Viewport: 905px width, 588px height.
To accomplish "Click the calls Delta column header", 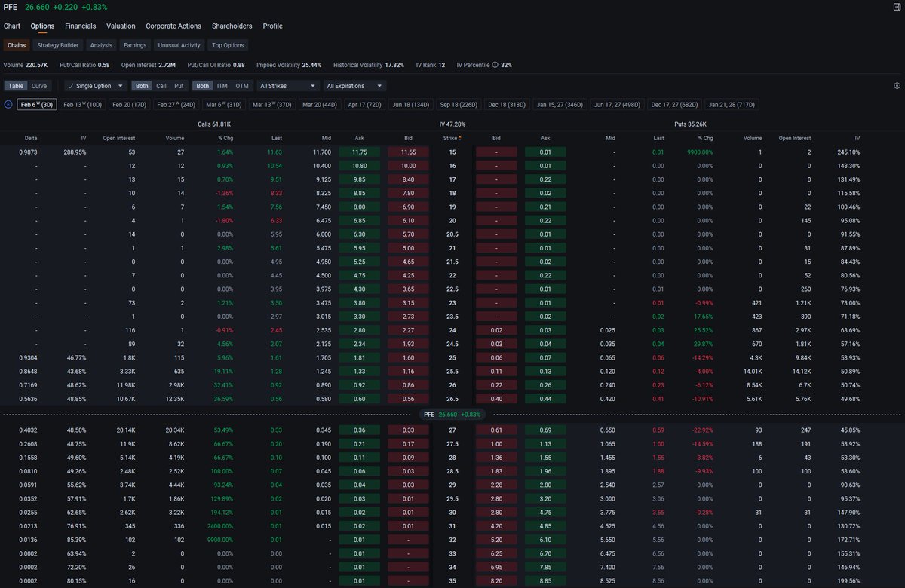I will coord(31,138).
